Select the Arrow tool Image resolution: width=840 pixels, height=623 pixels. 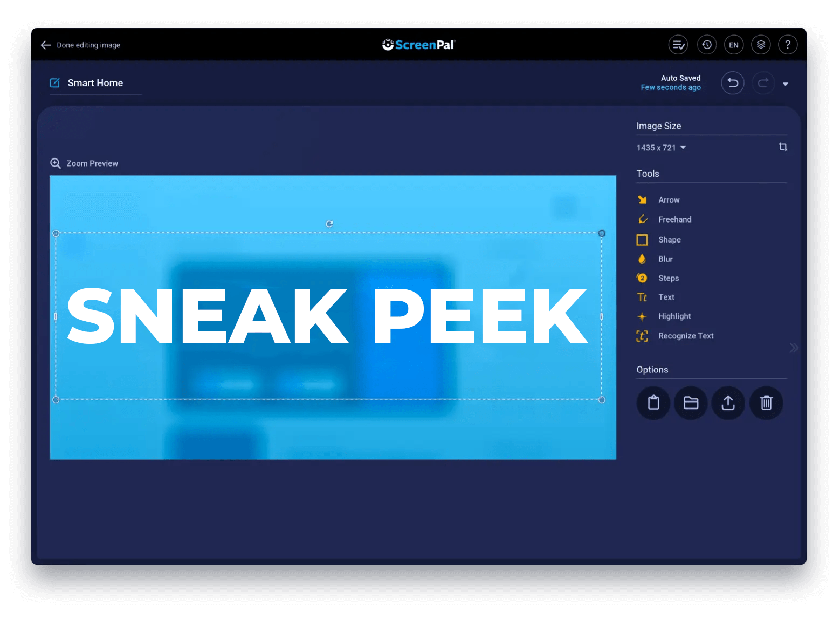click(x=668, y=199)
